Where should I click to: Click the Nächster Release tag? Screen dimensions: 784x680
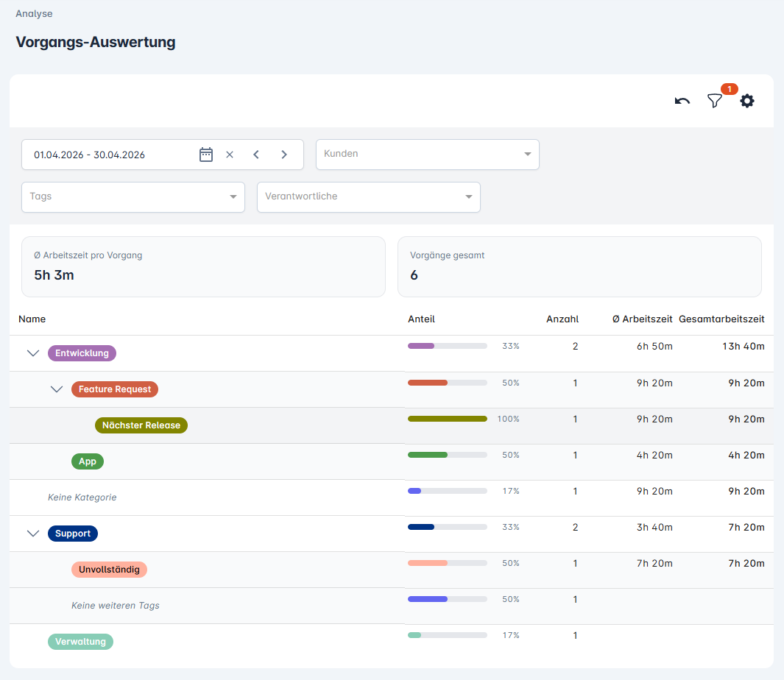(141, 425)
